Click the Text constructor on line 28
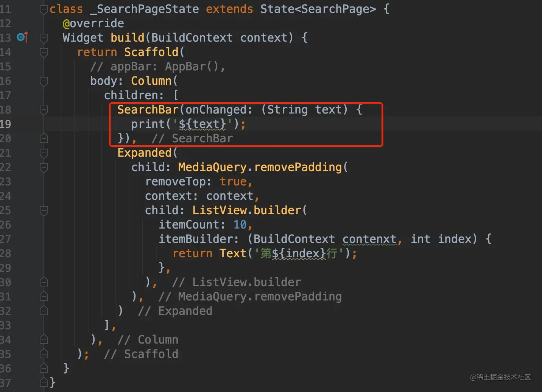542x392 pixels. click(233, 254)
